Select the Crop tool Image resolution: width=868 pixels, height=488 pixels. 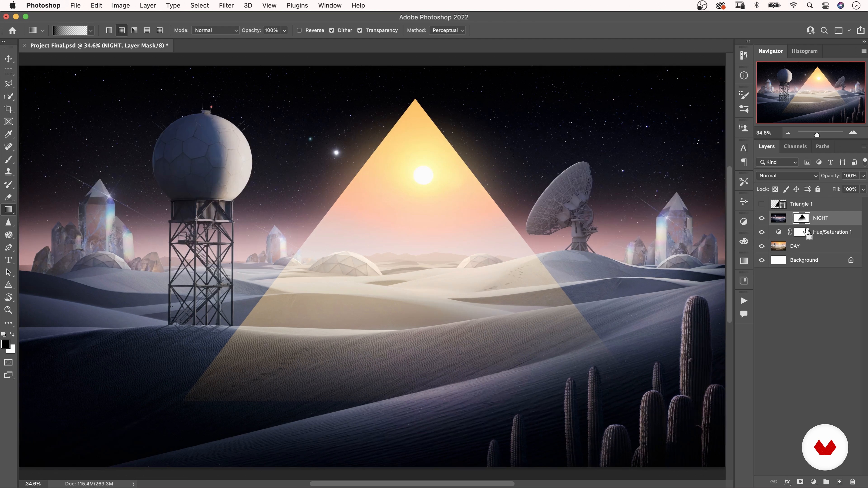pyautogui.click(x=8, y=109)
